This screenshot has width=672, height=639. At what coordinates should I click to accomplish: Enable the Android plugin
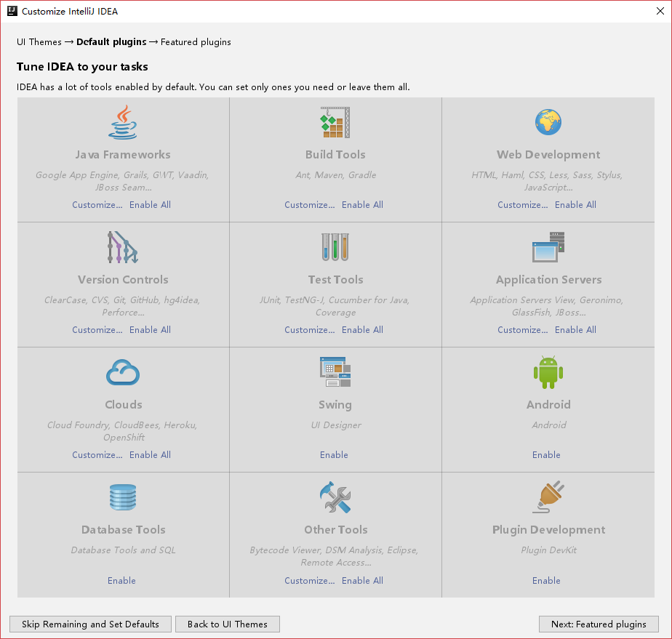click(546, 455)
